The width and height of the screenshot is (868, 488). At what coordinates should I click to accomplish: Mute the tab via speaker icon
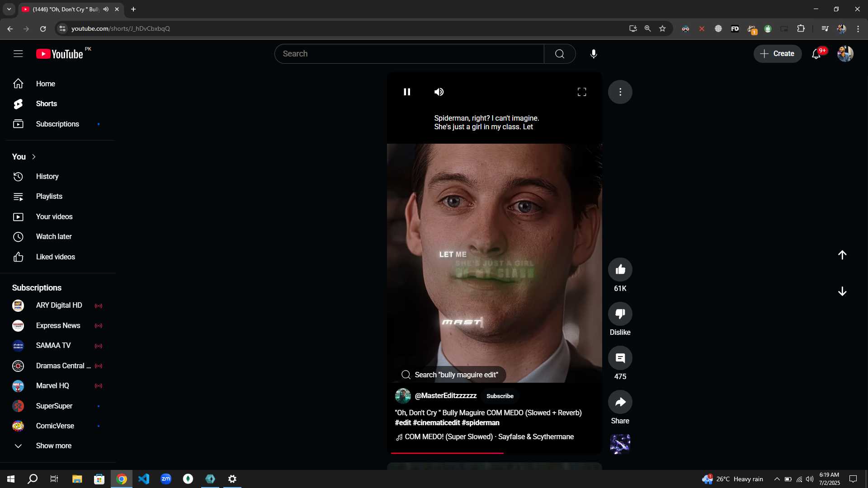pos(106,9)
